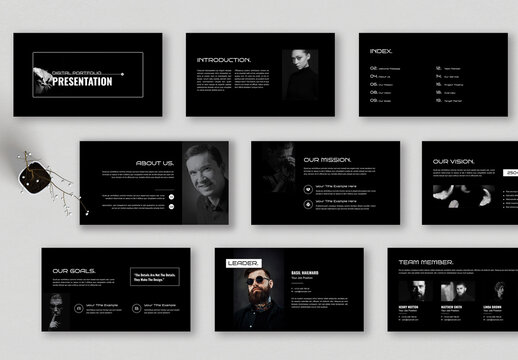Select the first team member photo
Image resolution: width=518 pixels, height=360 pixels.
tap(416, 291)
